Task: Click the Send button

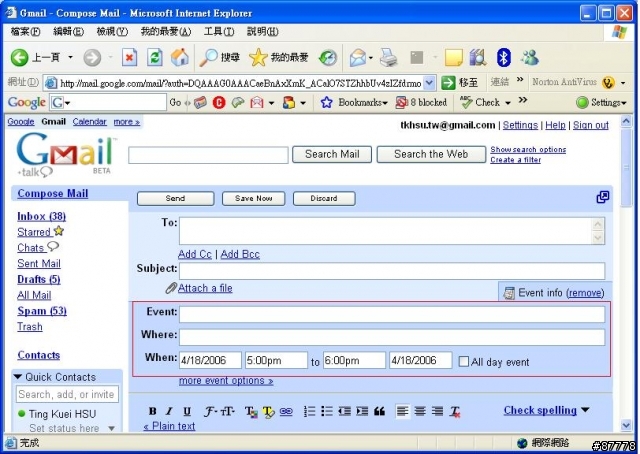Action: (x=176, y=198)
